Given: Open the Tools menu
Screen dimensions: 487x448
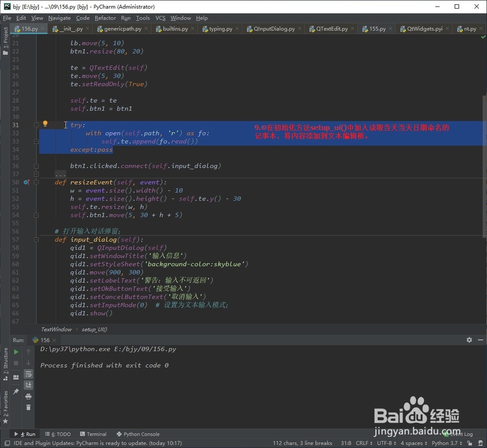Looking at the screenshot, I should [x=143, y=18].
